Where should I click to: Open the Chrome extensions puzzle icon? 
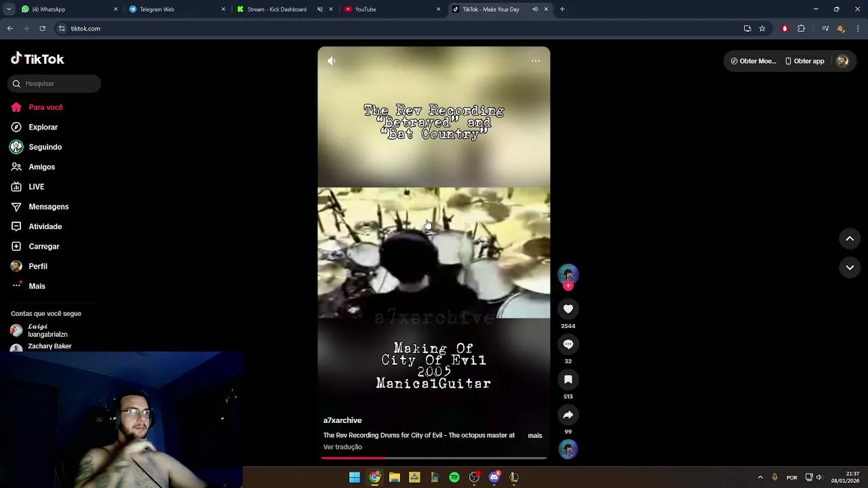click(x=802, y=28)
